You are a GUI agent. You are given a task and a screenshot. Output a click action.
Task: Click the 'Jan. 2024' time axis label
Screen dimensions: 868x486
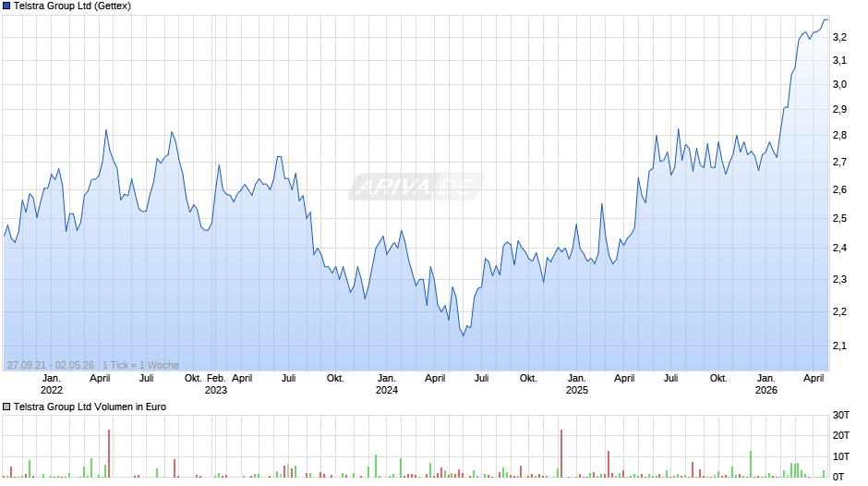pos(386,384)
